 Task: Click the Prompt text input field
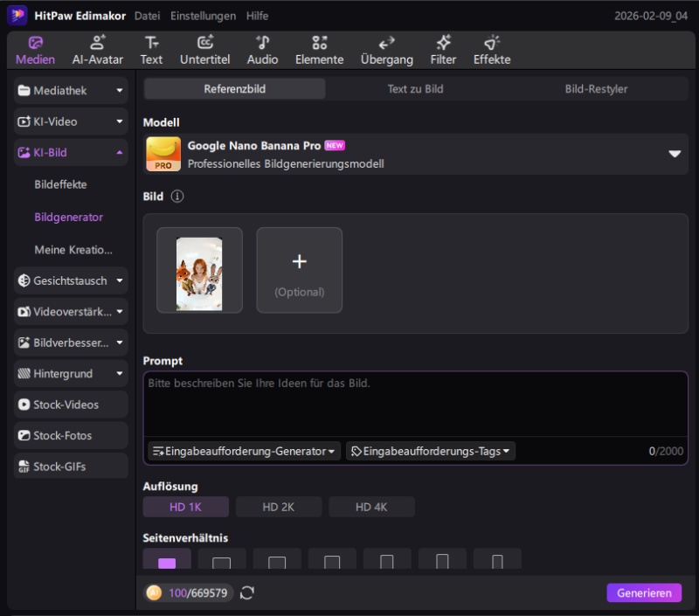coord(415,406)
